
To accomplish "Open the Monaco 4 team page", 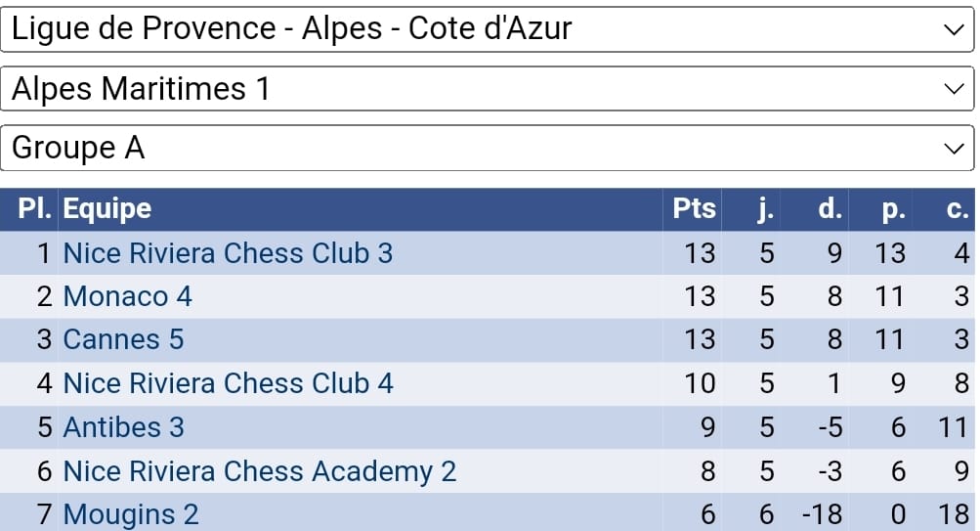I will [x=128, y=296].
